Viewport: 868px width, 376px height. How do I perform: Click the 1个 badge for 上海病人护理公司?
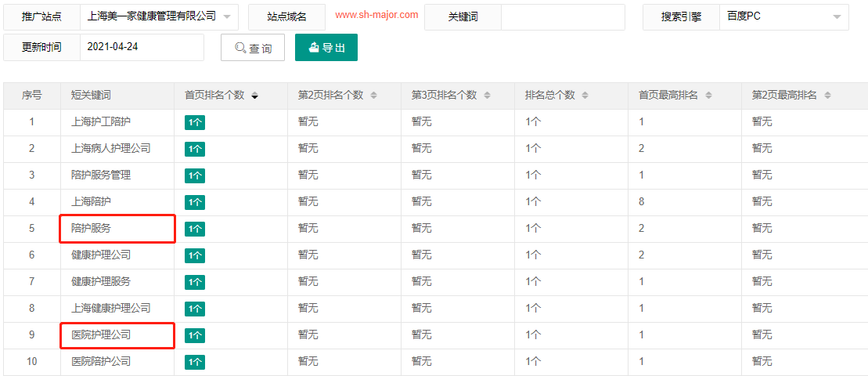tap(195, 149)
